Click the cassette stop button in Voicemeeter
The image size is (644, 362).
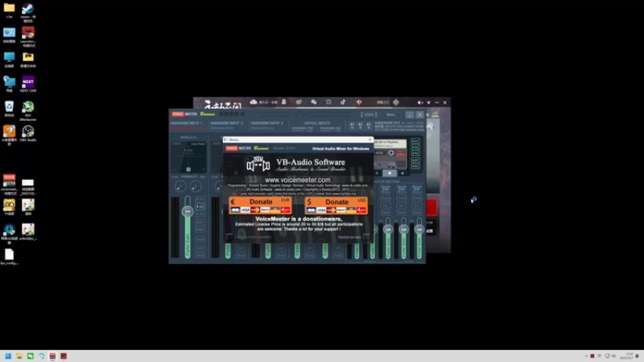click(390, 173)
